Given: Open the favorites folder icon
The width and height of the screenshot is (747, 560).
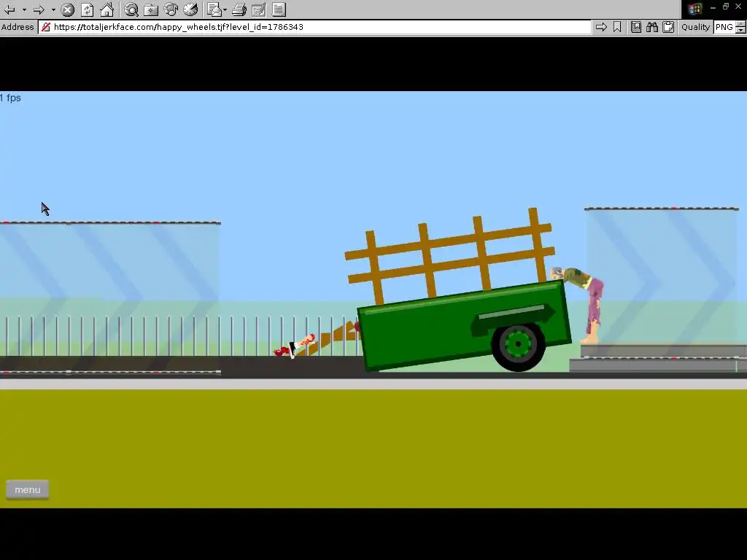Looking at the screenshot, I should (x=151, y=9).
